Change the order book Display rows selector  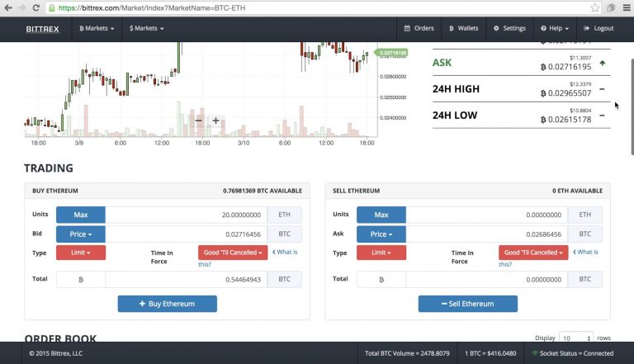click(x=576, y=338)
